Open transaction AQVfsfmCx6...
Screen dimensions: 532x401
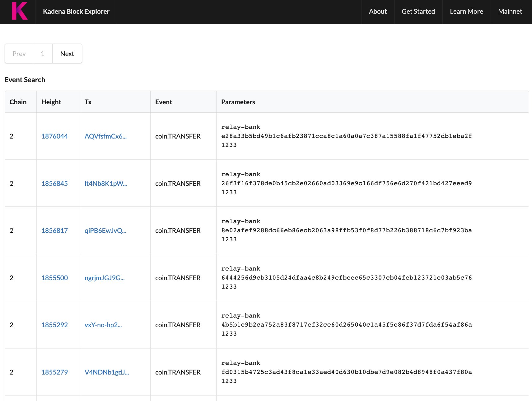tap(106, 136)
